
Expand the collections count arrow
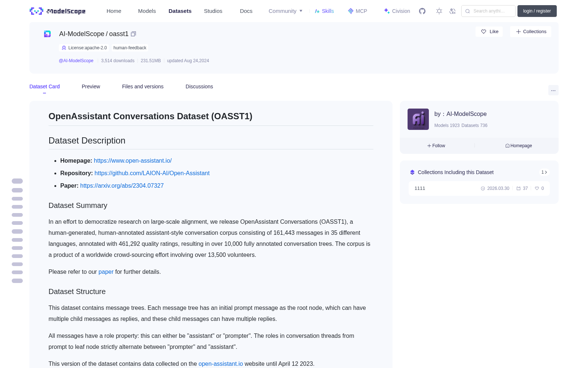tap(544, 172)
